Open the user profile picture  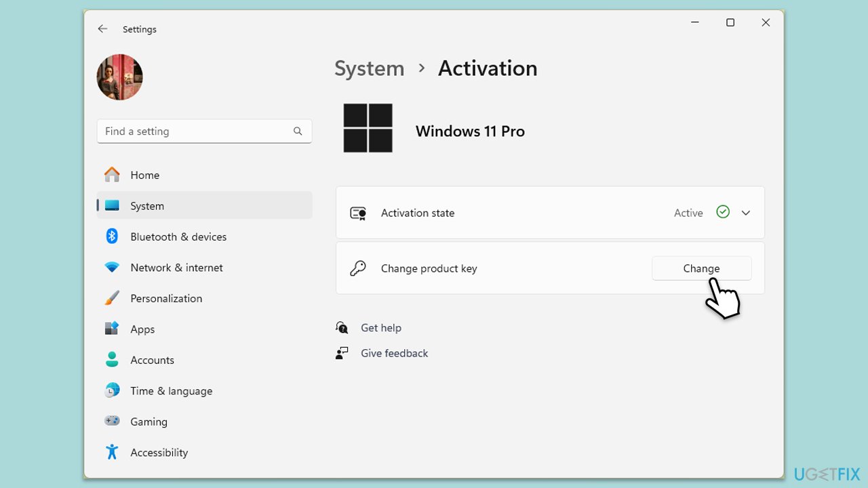coord(120,77)
